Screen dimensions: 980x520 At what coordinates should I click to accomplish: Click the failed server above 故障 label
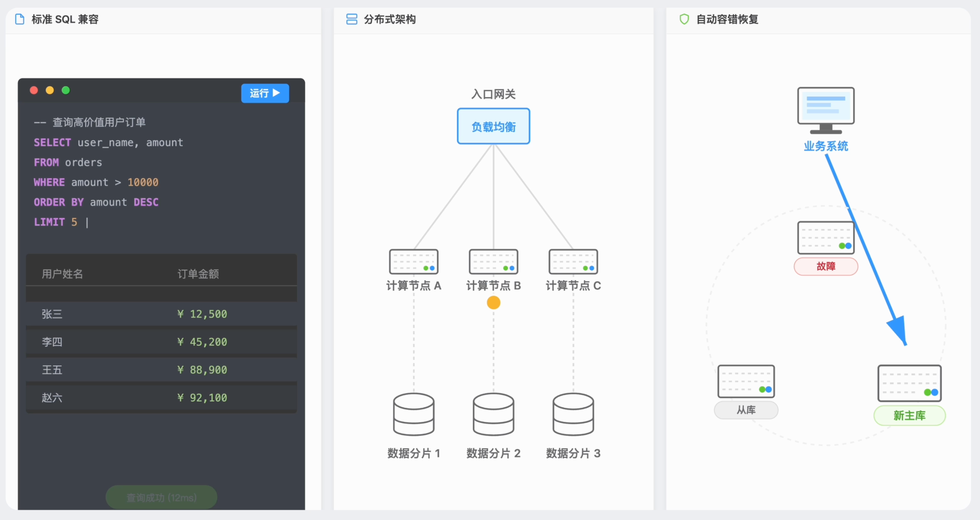point(826,237)
